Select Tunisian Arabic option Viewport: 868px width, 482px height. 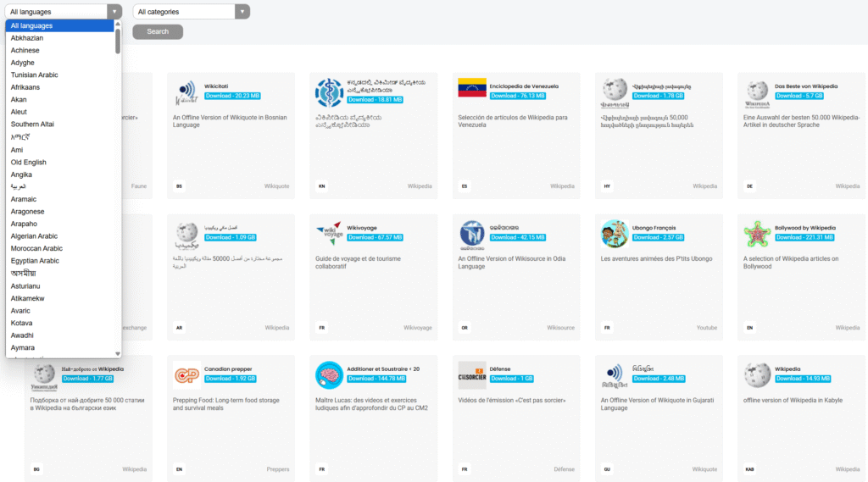60,75
